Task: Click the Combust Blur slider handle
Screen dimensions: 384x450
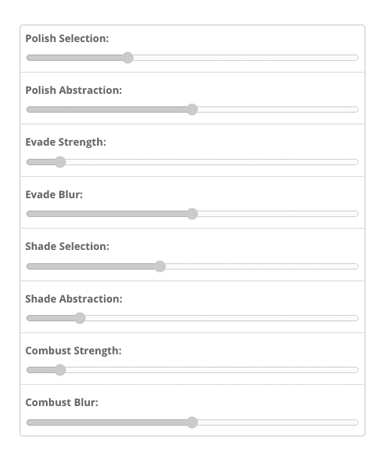Action: pyautogui.click(x=192, y=422)
